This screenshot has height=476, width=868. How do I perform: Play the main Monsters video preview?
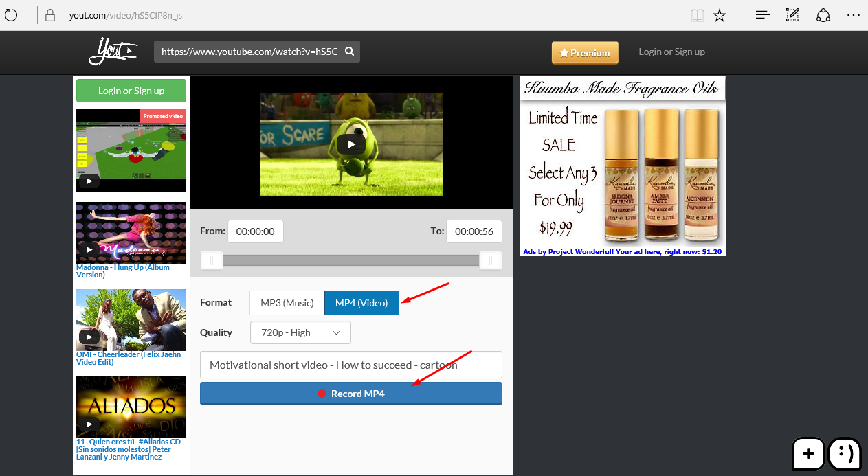[x=351, y=144]
